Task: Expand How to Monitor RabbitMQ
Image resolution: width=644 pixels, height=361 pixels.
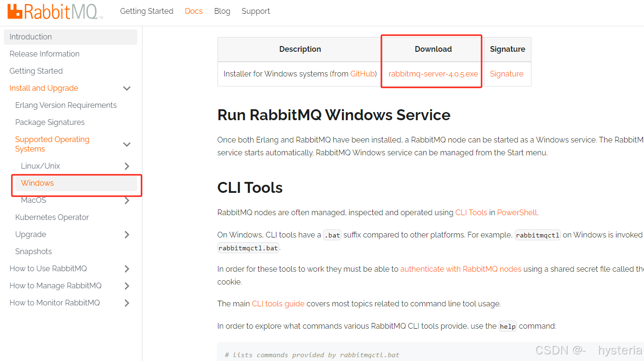Action: pyautogui.click(x=127, y=303)
